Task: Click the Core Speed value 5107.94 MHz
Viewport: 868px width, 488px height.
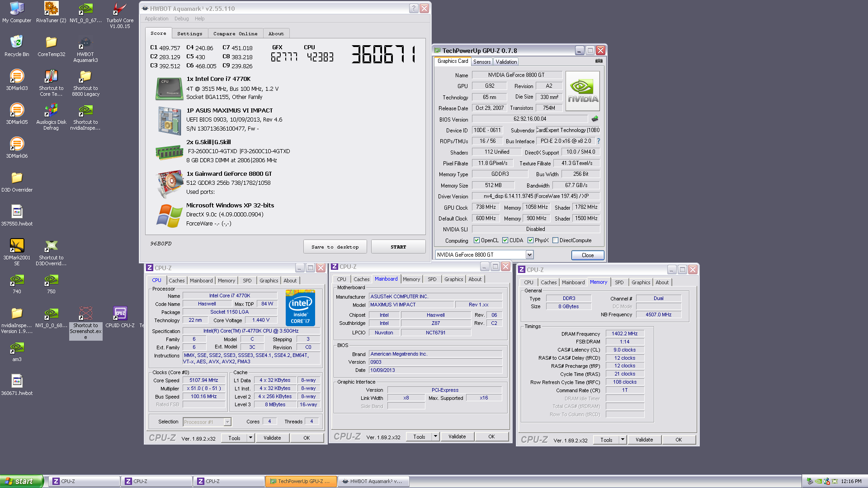Action: click(204, 380)
